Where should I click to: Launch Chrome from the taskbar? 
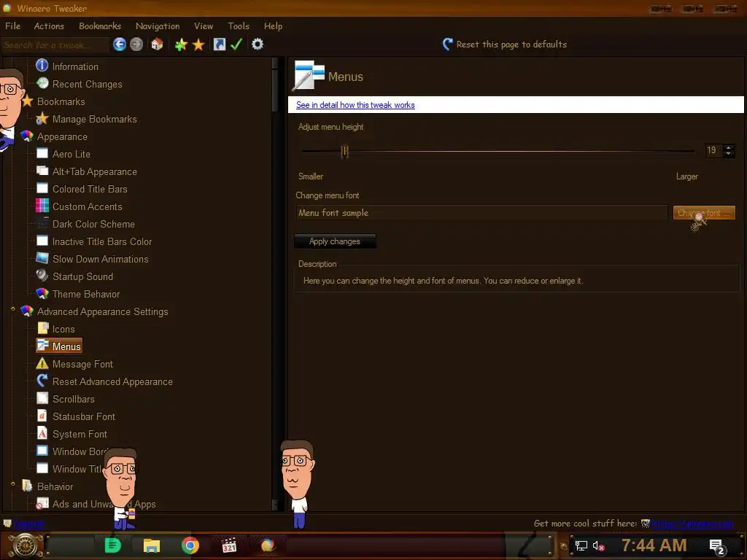click(190, 545)
